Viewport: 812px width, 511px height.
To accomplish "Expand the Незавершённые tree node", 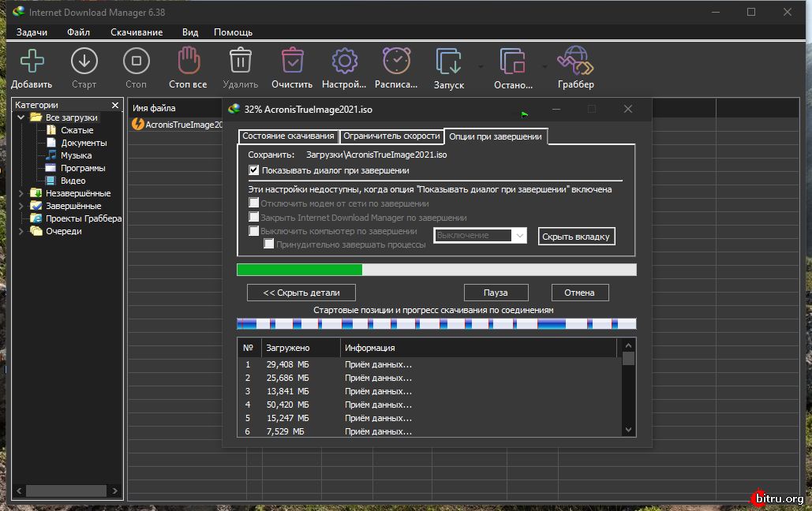I will [21, 193].
